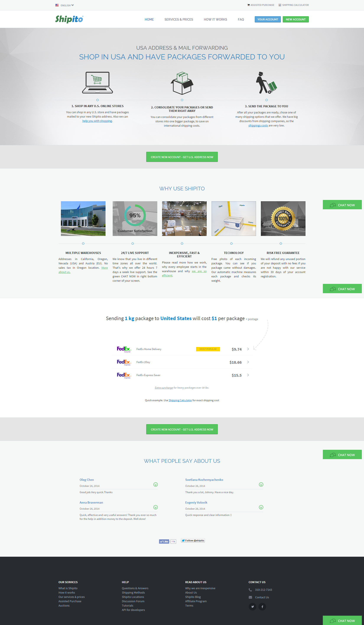Click the smiley icon on Oleg Chen's review

[156, 484]
